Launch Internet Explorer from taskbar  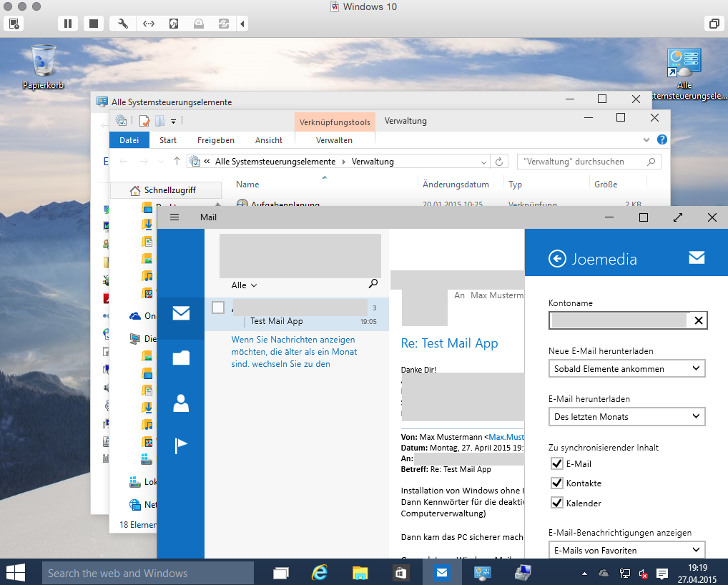click(320, 573)
